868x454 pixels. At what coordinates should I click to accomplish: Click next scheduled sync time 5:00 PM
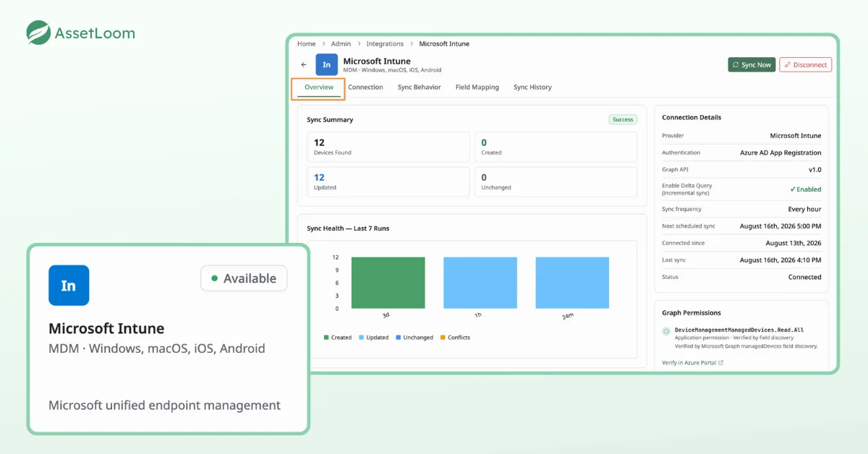(x=780, y=226)
